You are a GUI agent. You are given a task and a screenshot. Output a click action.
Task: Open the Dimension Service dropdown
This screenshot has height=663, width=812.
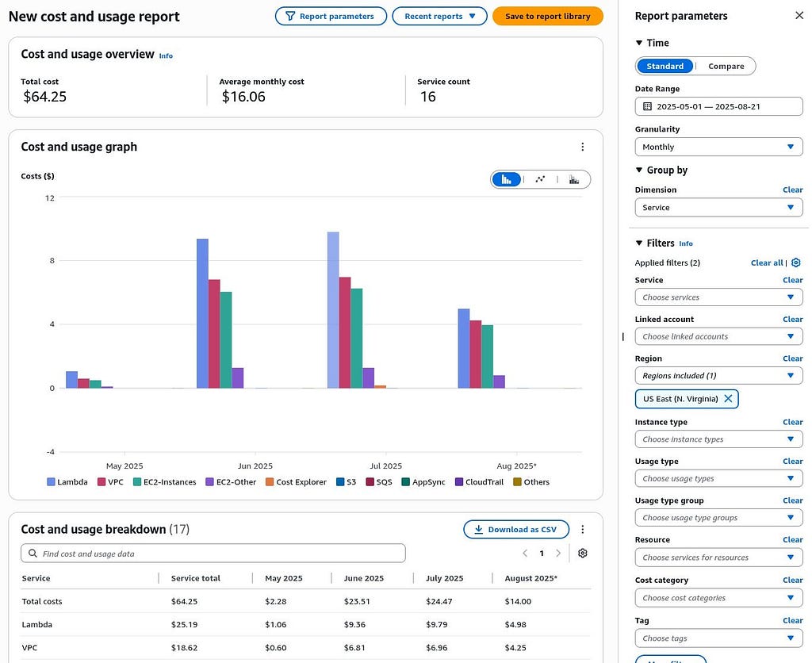click(x=718, y=208)
